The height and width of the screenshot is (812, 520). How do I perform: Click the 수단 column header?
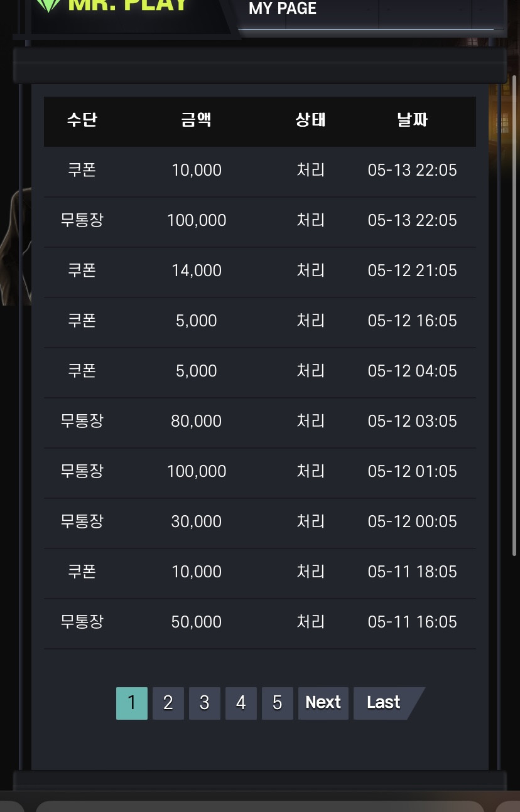(x=82, y=120)
